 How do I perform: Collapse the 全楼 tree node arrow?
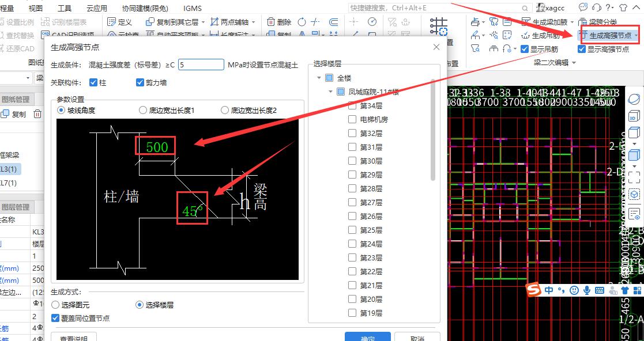[319, 78]
